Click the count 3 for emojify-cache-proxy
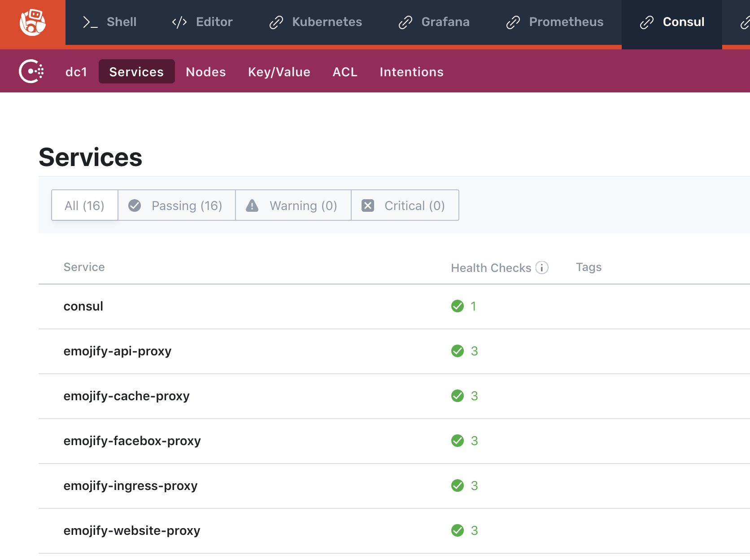Image resolution: width=750 pixels, height=560 pixels. (475, 396)
